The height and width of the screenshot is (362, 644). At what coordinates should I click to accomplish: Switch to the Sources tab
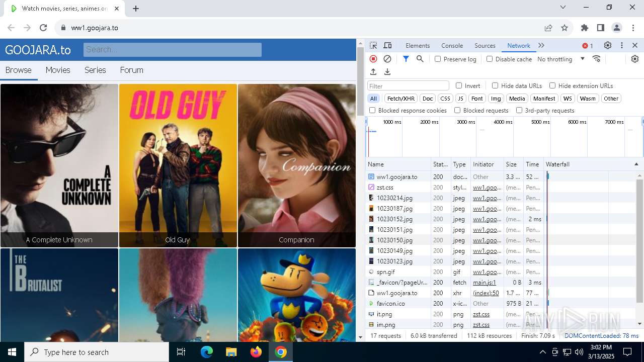point(485,45)
